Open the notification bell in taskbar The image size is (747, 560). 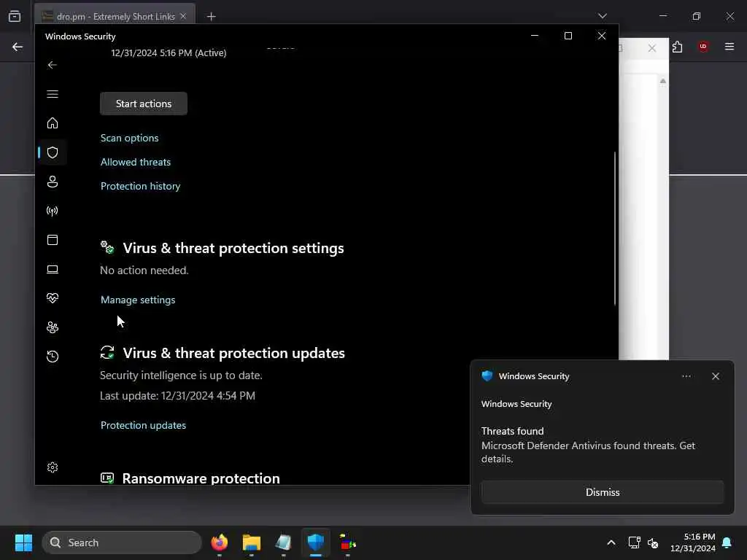pyautogui.click(x=727, y=542)
